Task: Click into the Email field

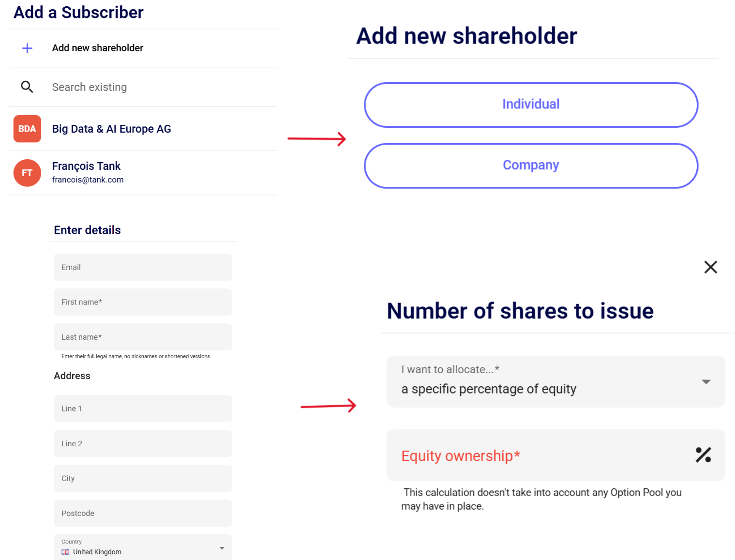Action: [x=143, y=267]
